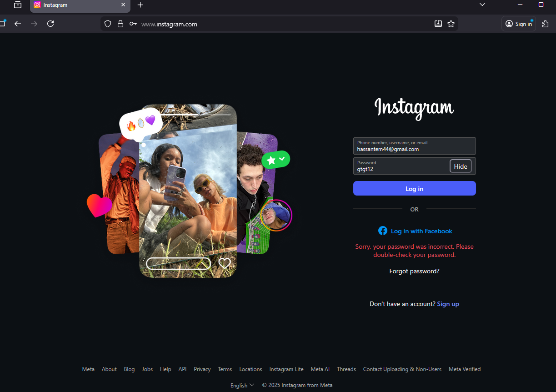The image size is (556, 392).
Task: Click the key saved-logins icon in address bar
Action: point(133,24)
